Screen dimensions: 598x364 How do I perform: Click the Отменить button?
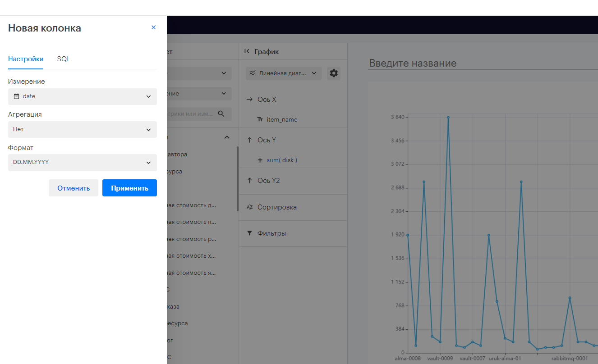coord(74,188)
